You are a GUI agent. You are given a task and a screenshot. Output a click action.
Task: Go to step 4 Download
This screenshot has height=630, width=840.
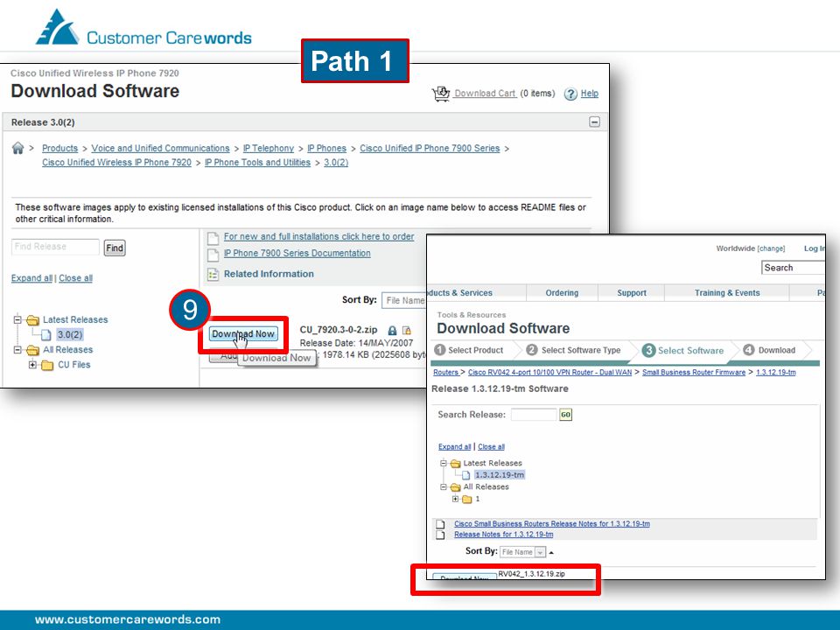pyautogui.click(x=769, y=350)
